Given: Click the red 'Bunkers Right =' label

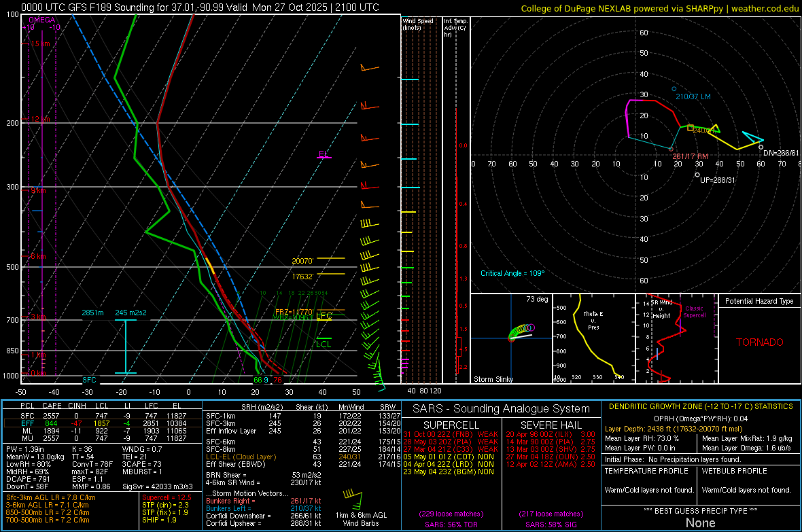Looking at the screenshot, I should click(230, 501).
